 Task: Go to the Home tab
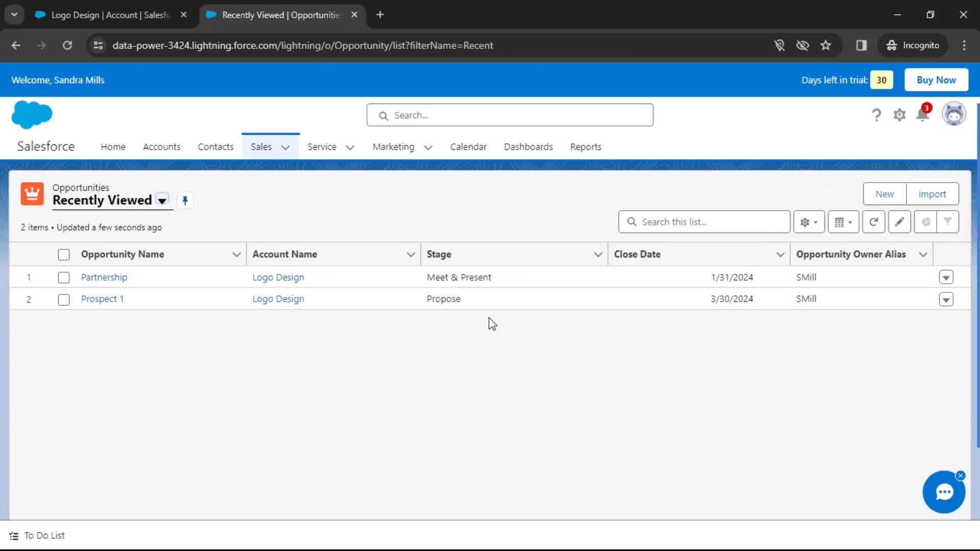(x=113, y=147)
